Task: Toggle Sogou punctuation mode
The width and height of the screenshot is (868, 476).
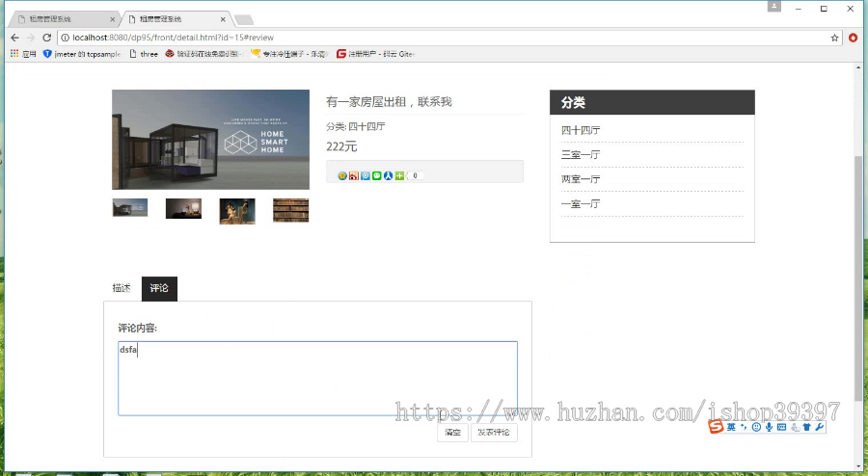Action: tap(744, 427)
